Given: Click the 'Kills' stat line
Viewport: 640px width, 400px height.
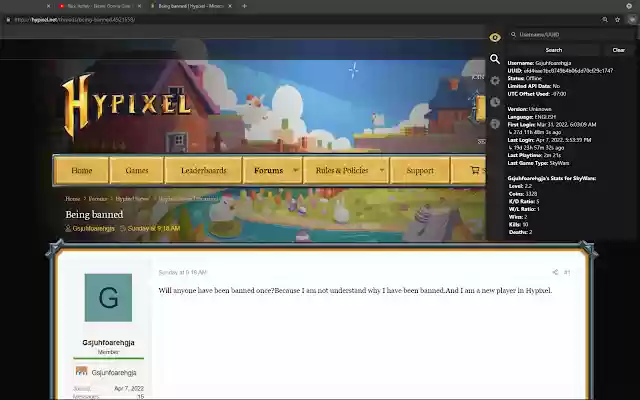Looking at the screenshot, I should point(518,224).
